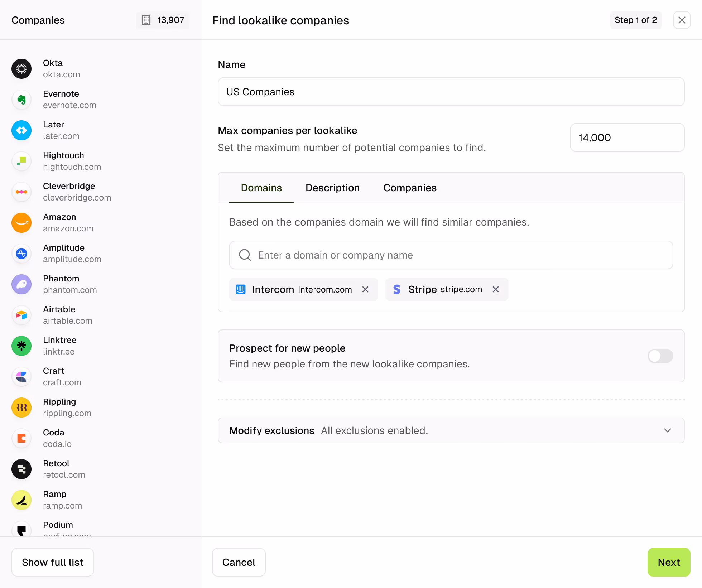Click the Amazon orange logo
This screenshot has width=702, height=588.
pyautogui.click(x=21, y=223)
